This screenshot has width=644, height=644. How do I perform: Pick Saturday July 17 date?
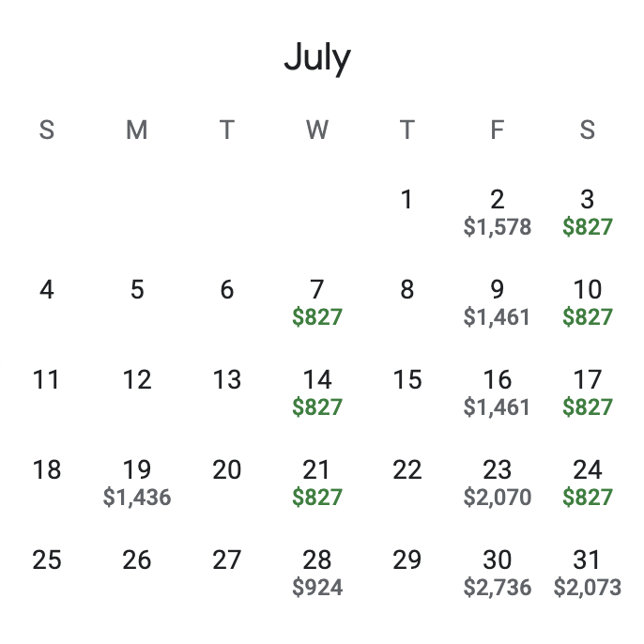pos(588,392)
